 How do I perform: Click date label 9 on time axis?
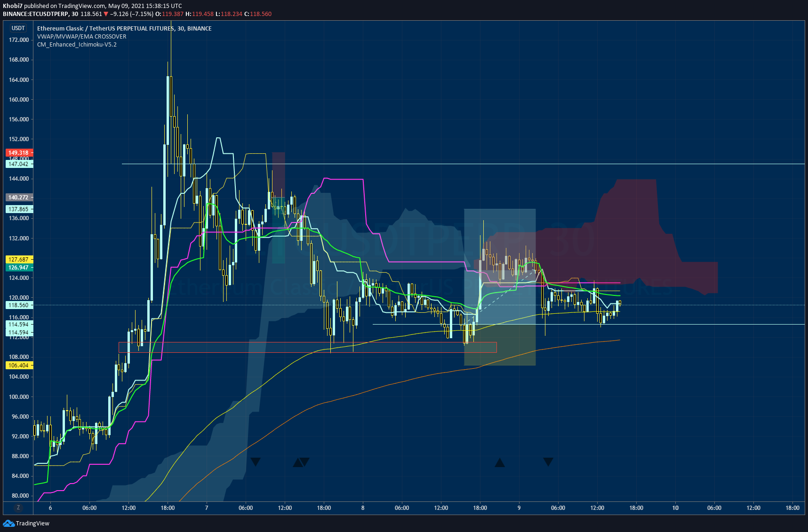pos(519,508)
